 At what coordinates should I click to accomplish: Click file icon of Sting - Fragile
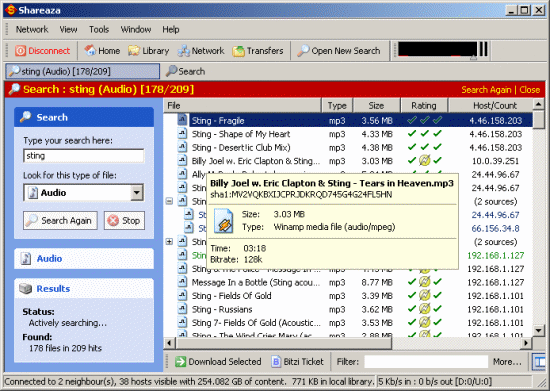(x=182, y=120)
